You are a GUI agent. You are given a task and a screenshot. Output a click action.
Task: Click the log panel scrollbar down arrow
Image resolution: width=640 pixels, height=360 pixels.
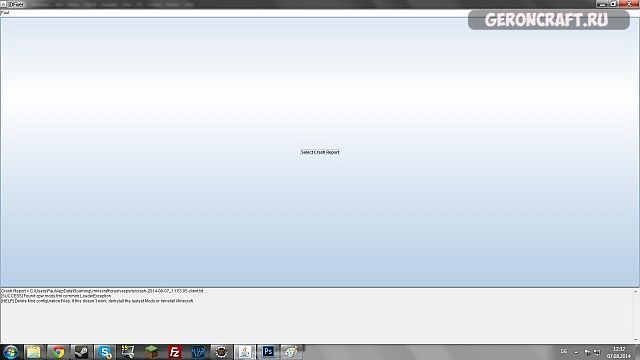636,340
